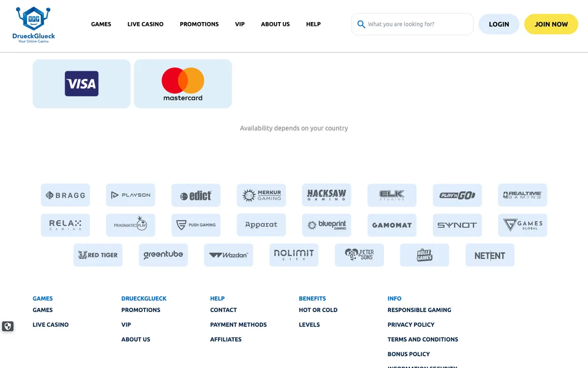Screen dimensions: 588x368
Task: Click the JOIN NOW button
Action: tap(551, 24)
